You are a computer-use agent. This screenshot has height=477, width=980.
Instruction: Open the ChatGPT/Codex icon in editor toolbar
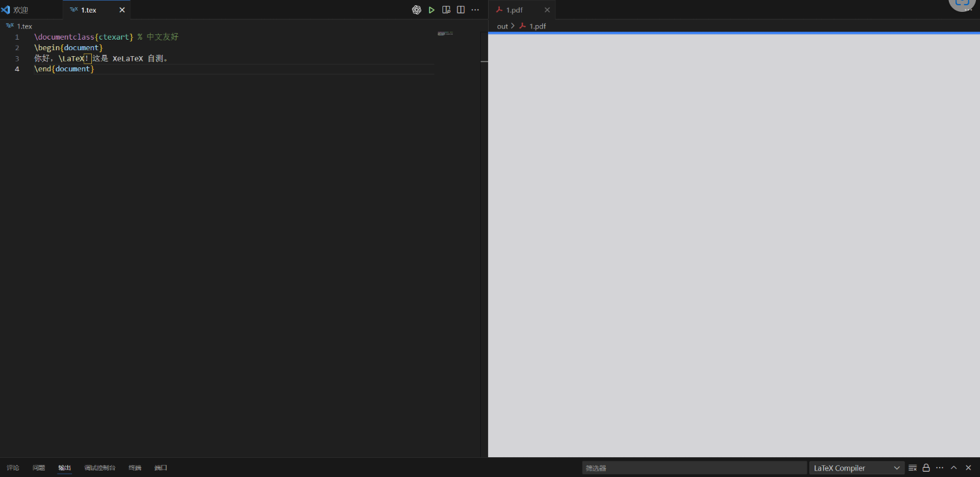pos(417,10)
